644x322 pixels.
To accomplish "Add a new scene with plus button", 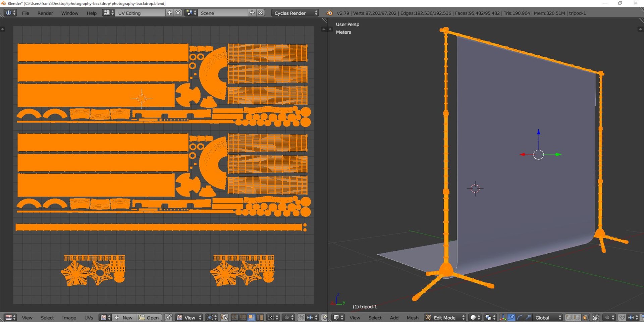I will (252, 13).
